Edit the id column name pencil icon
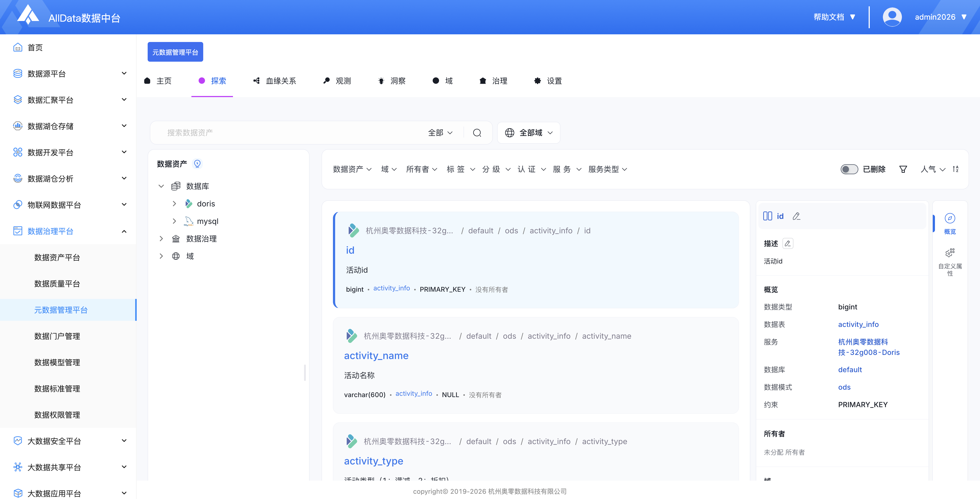This screenshot has height=499, width=980. point(796,216)
